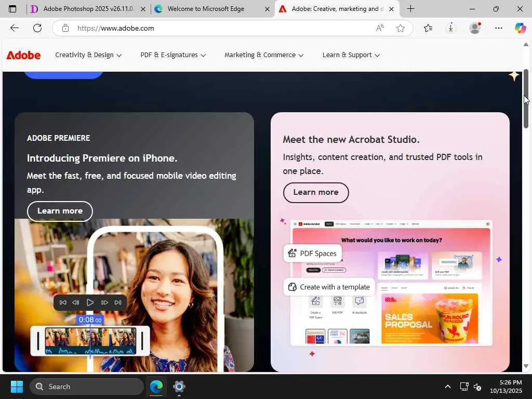Open a new browser tab
Image resolution: width=532 pixels, height=399 pixels.
(x=410, y=9)
